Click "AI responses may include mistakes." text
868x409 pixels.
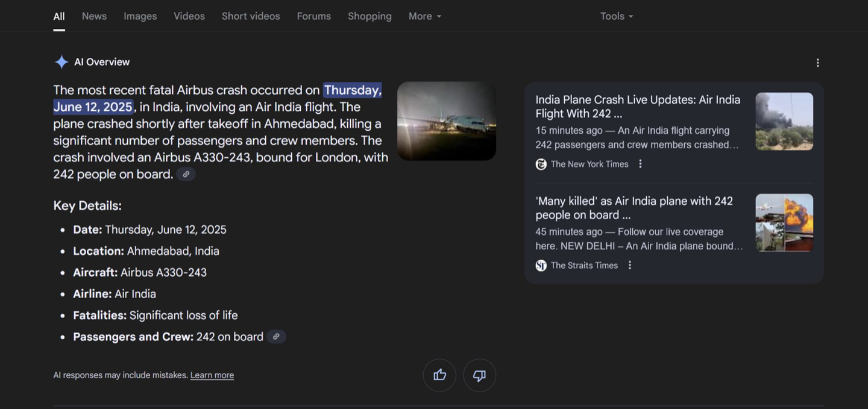pyautogui.click(x=121, y=375)
